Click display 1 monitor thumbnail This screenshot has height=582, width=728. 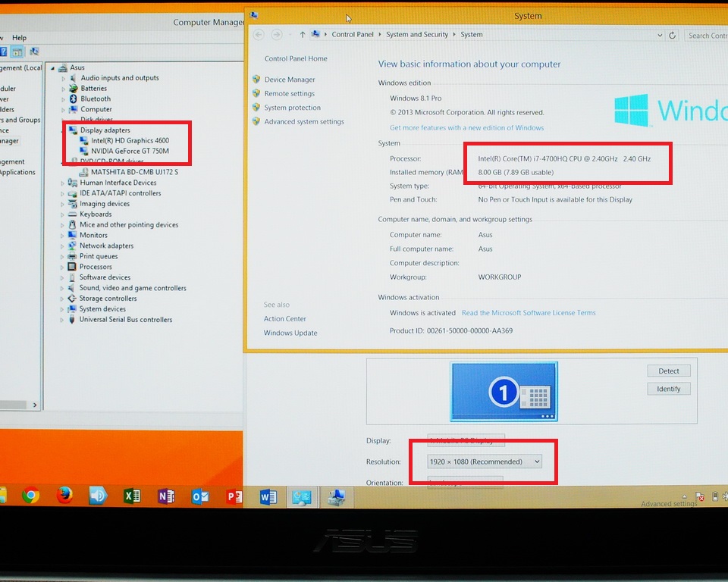(504, 391)
